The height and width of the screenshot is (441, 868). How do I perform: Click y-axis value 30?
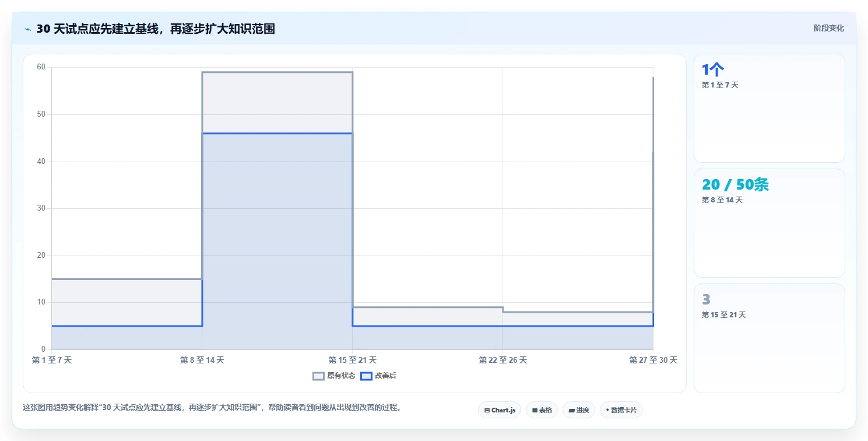click(41, 208)
